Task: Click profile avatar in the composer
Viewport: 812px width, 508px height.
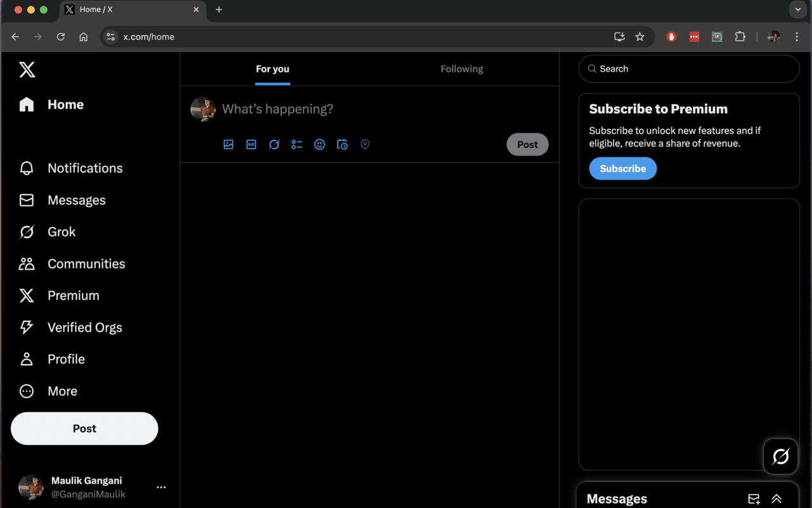Action: point(203,109)
